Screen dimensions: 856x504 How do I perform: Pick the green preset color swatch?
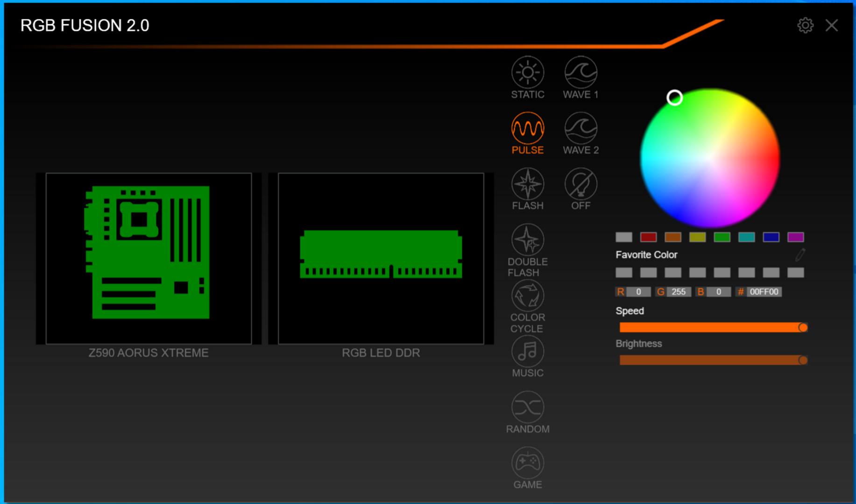tap(722, 237)
